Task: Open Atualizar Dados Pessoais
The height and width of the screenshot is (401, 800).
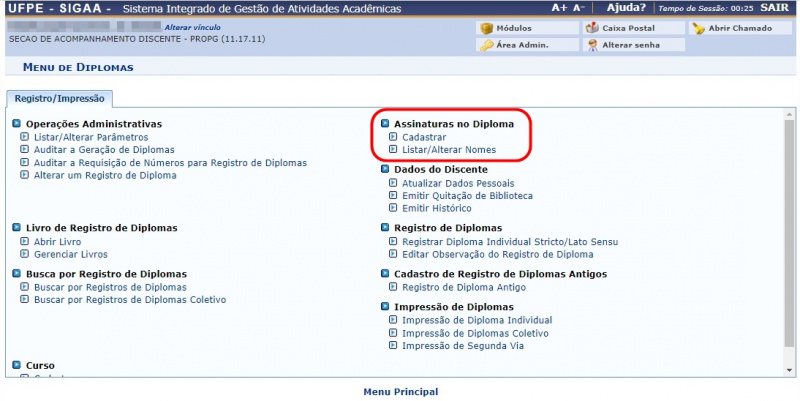Action: pyautogui.click(x=458, y=183)
